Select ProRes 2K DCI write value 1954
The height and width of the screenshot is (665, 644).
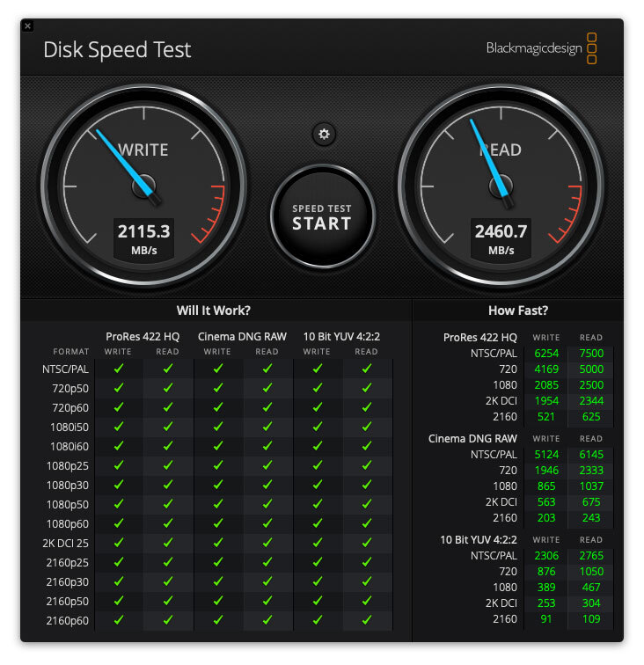[x=546, y=401]
